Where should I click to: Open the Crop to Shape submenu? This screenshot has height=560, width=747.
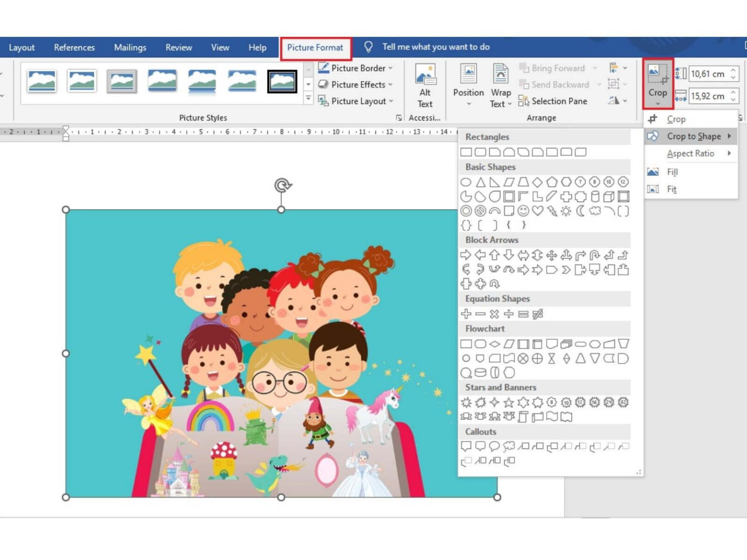tap(691, 136)
